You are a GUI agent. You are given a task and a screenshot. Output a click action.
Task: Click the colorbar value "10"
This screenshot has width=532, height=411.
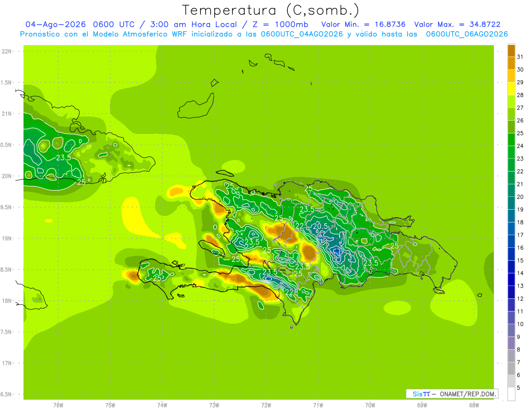click(x=520, y=324)
